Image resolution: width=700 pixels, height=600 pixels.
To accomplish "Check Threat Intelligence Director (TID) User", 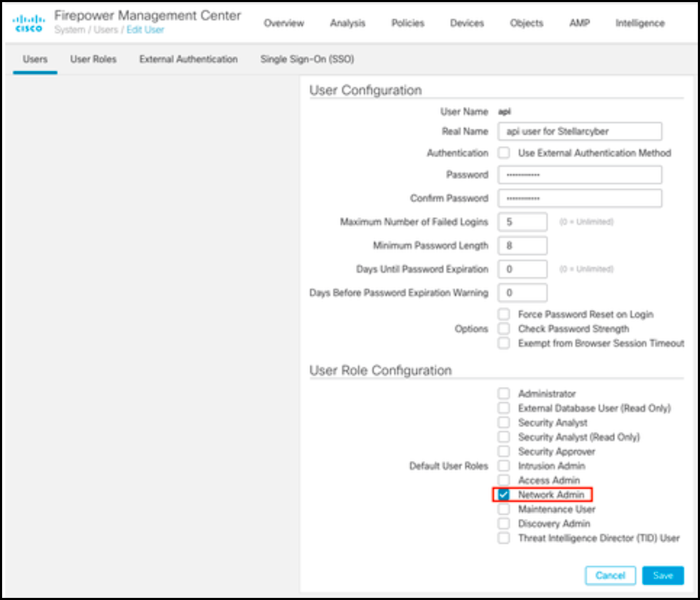I will point(504,538).
